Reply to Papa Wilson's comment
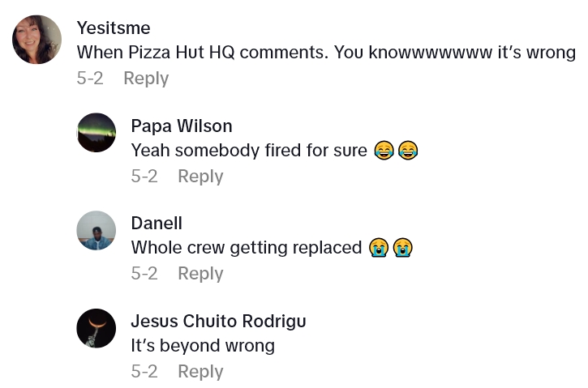This screenshot has width=588, height=388. pos(200,177)
